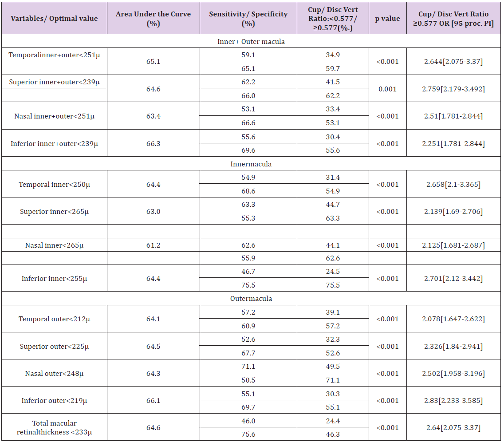Select the 'Total macular retinalthickness <233µ' cell

coord(54,427)
